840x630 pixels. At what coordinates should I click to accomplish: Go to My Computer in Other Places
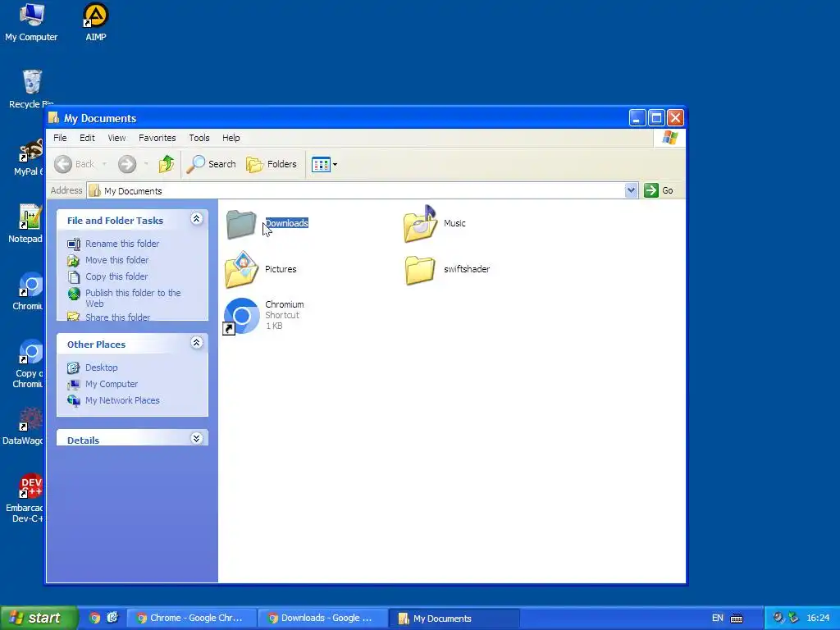[x=112, y=384]
